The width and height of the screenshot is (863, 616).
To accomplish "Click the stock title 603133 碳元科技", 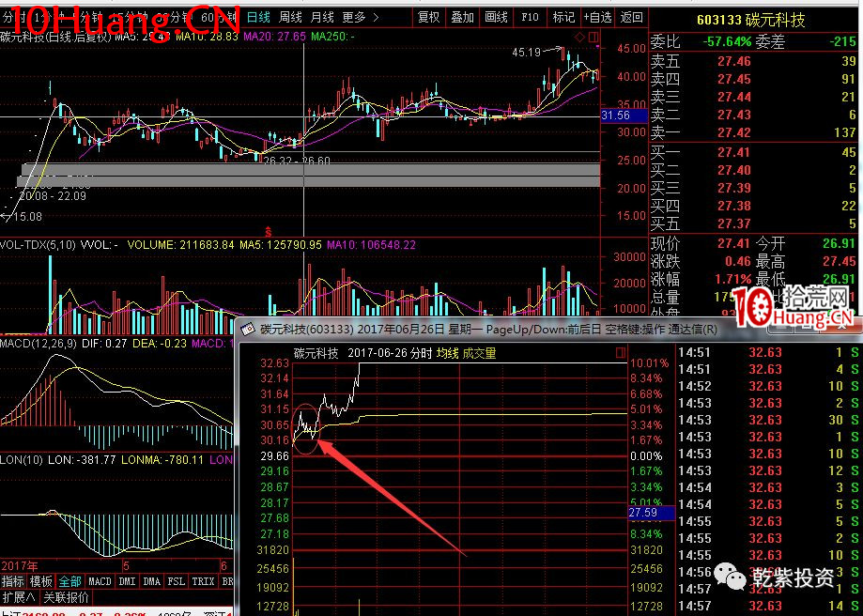I will (x=750, y=21).
